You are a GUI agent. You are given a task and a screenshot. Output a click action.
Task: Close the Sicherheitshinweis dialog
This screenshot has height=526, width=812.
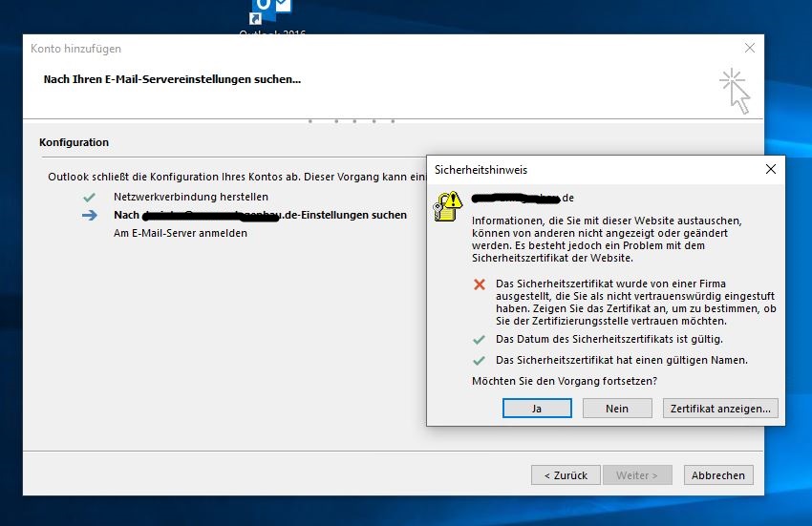click(x=771, y=169)
